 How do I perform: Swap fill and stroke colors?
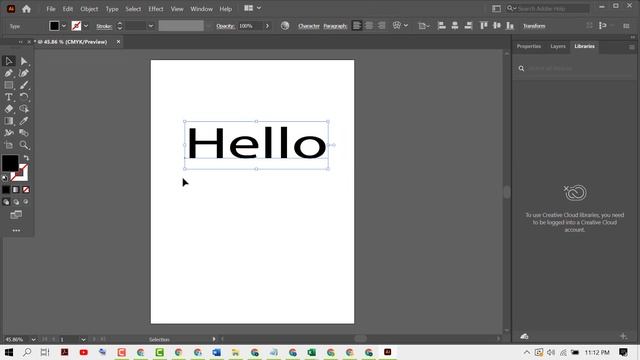pyautogui.click(x=27, y=158)
